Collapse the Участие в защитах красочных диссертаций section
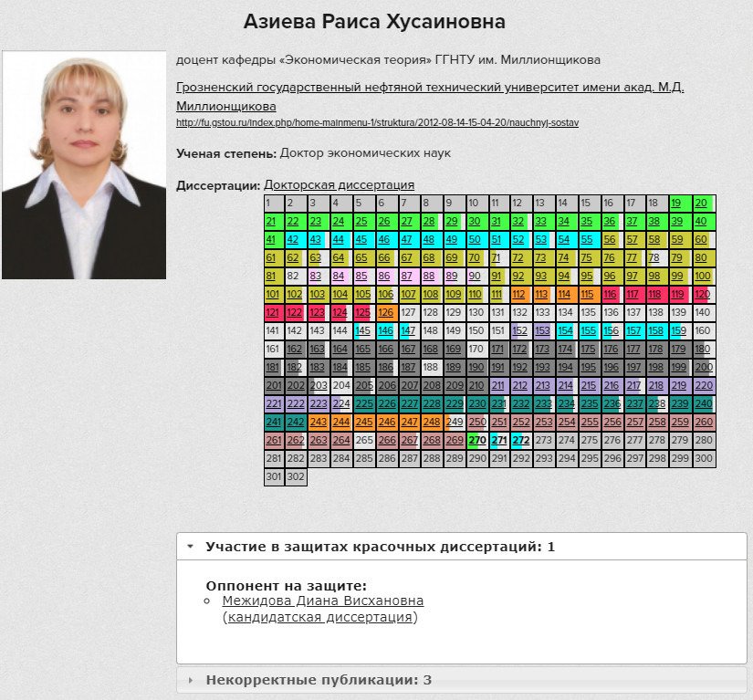 click(x=462, y=547)
